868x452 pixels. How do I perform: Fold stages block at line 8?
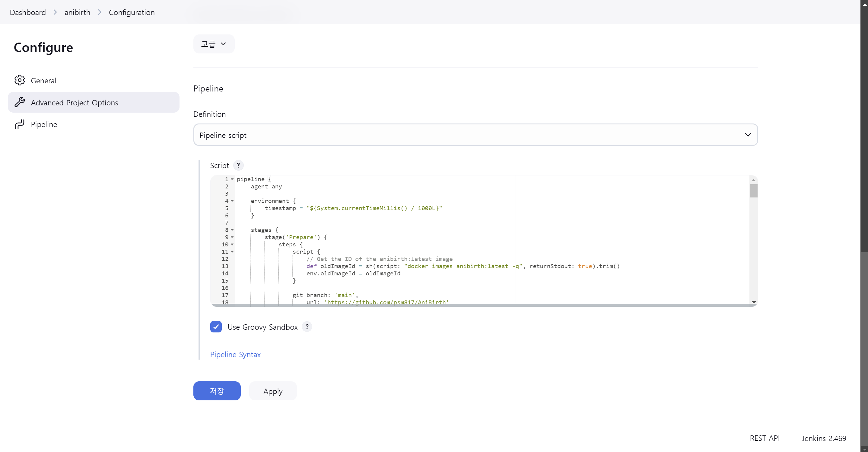tap(232, 230)
